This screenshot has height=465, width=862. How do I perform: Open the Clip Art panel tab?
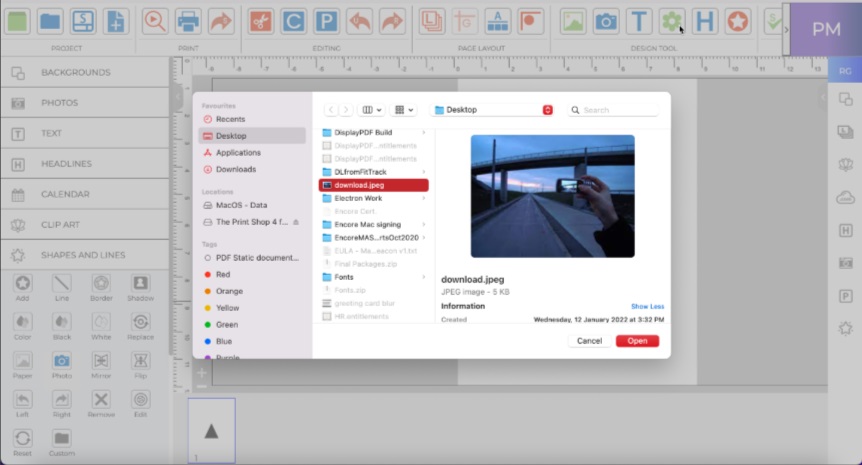(x=85, y=225)
